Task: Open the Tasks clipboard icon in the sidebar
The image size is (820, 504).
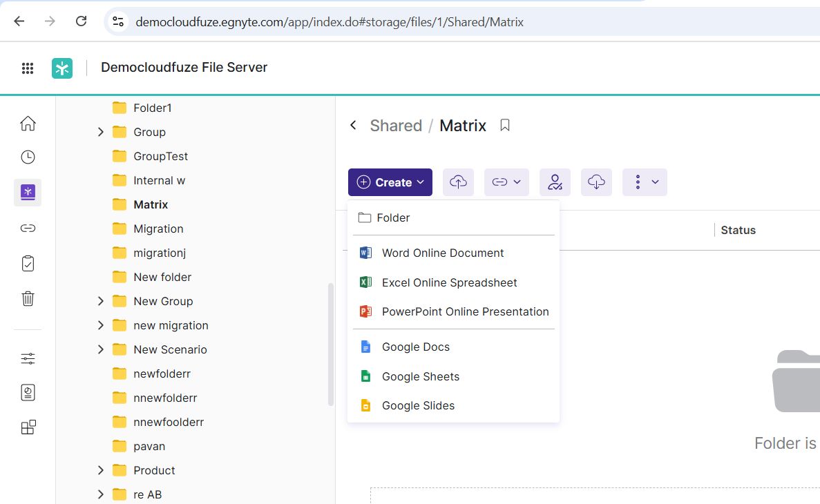Action: [28, 264]
